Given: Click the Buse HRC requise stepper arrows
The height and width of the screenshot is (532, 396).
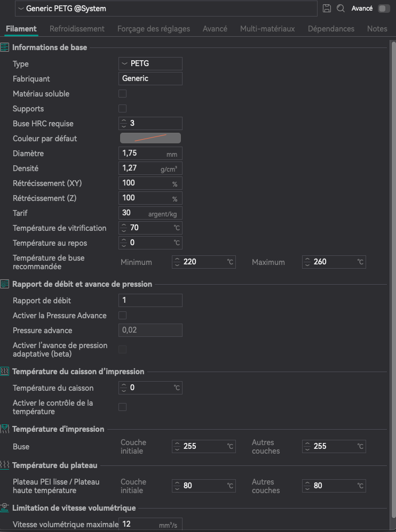Looking at the screenshot, I should pyautogui.click(x=124, y=124).
